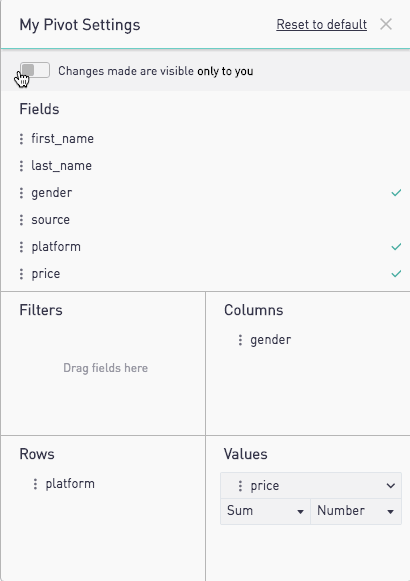Click the Filters drag fields here area
The image size is (410, 581).
105,368
